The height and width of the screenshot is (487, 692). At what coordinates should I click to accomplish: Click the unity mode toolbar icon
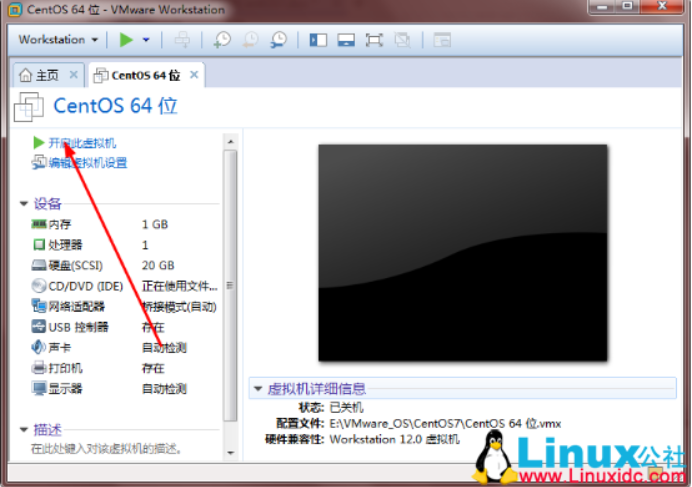[402, 40]
